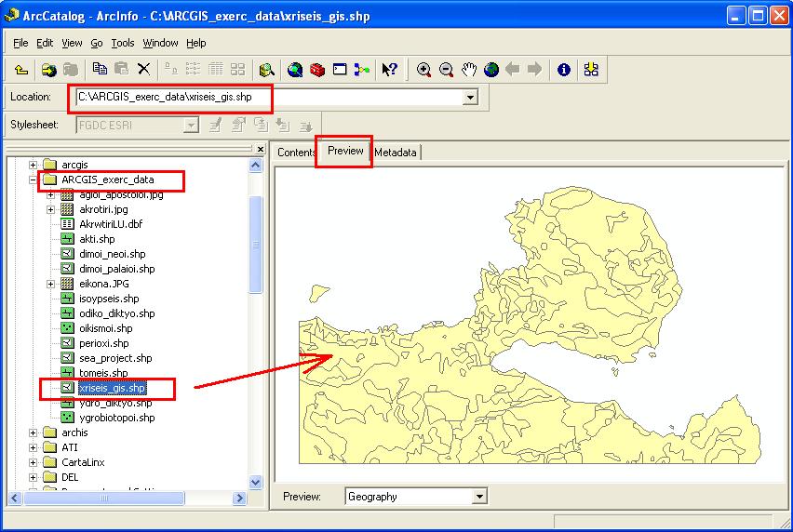The image size is (793, 532).
Task: Expand the akrotiri.jpg raster node
Action: point(50,209)
